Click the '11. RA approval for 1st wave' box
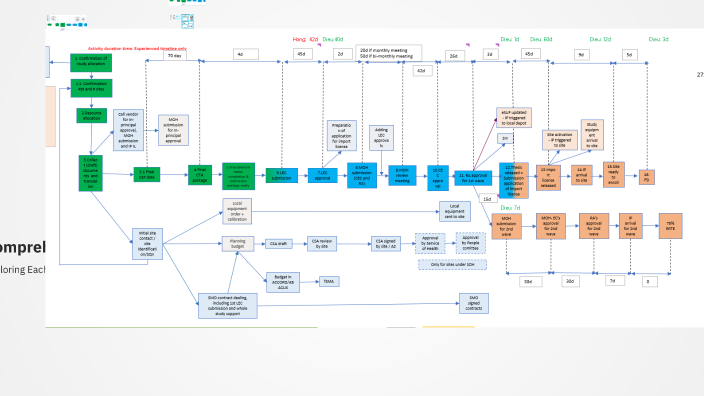The width and height of the screenshot is (704, 396). click(473, 178)
